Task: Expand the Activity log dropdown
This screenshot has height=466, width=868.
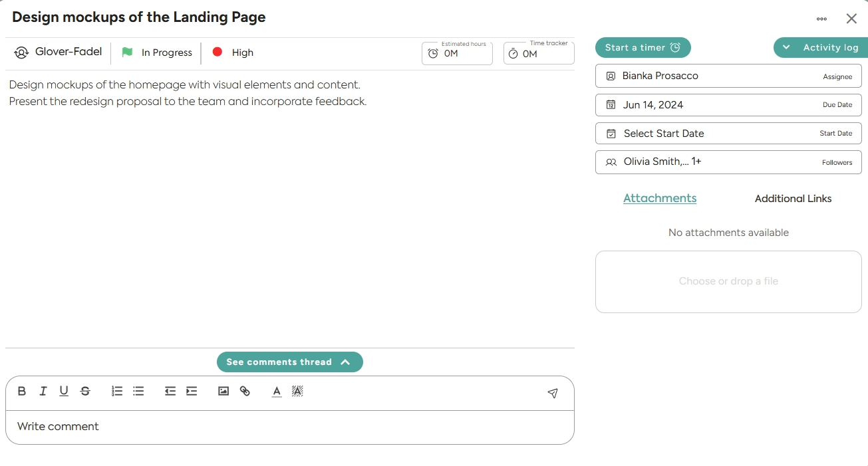Action: [x=820, y=48]
